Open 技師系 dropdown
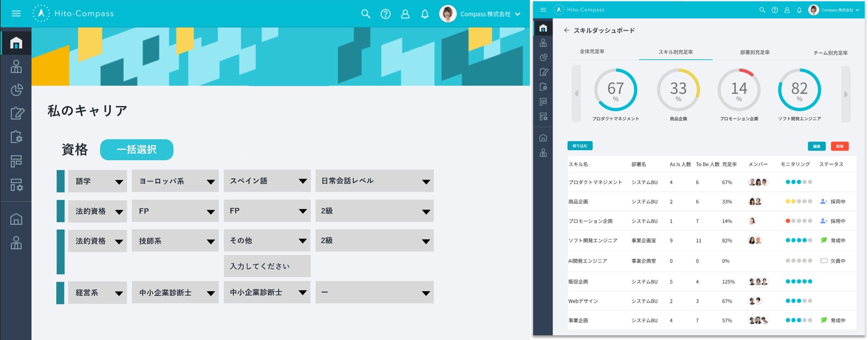 [x=175, y=241]
